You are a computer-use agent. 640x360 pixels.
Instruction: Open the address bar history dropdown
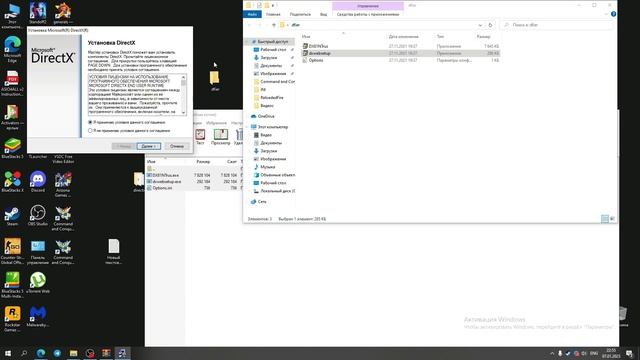pyautogui.click(x=480, y=25)
